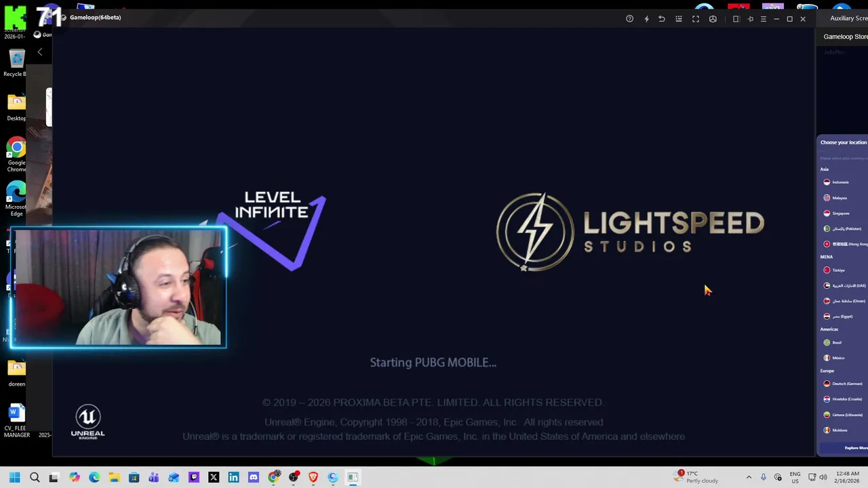Open weather widget showing Partly cloudy
The image size is (868, 488).
tap(696, 477)
